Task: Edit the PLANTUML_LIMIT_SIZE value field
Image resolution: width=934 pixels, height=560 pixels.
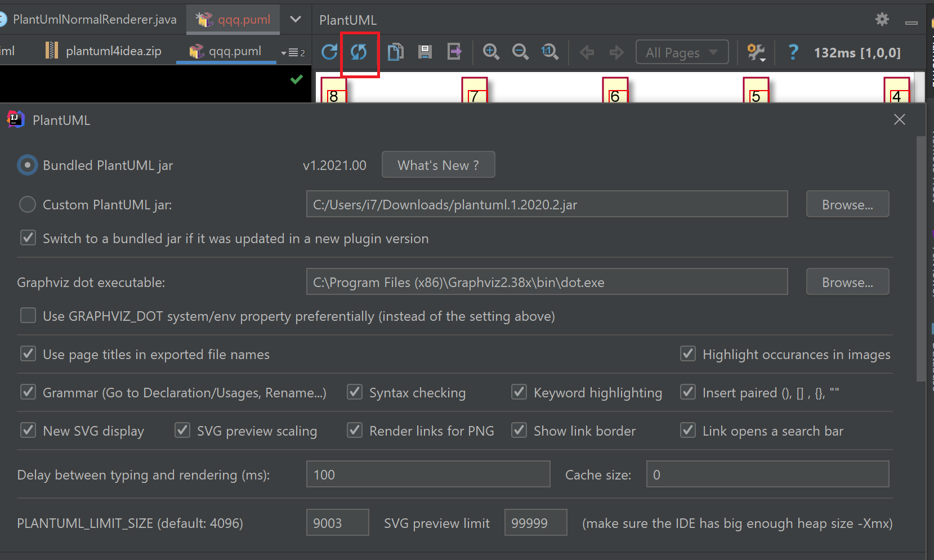Action: (337, 523)
